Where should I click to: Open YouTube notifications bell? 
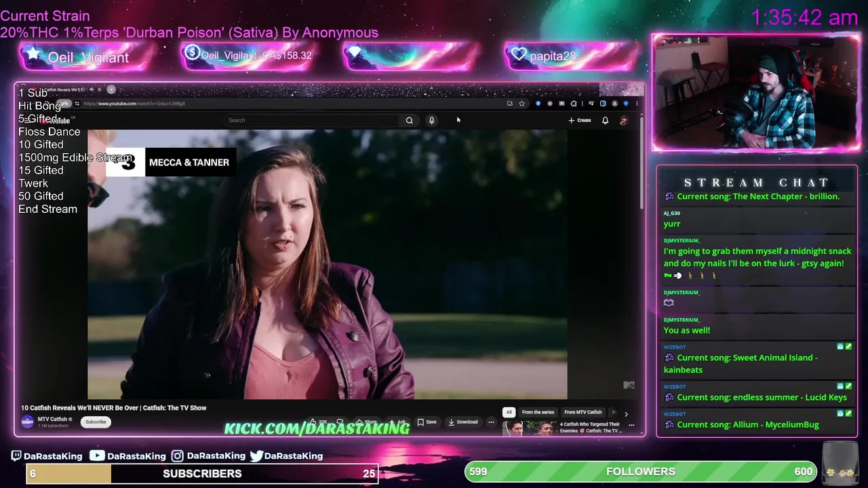pyautogui.click(x=605, y=120)
